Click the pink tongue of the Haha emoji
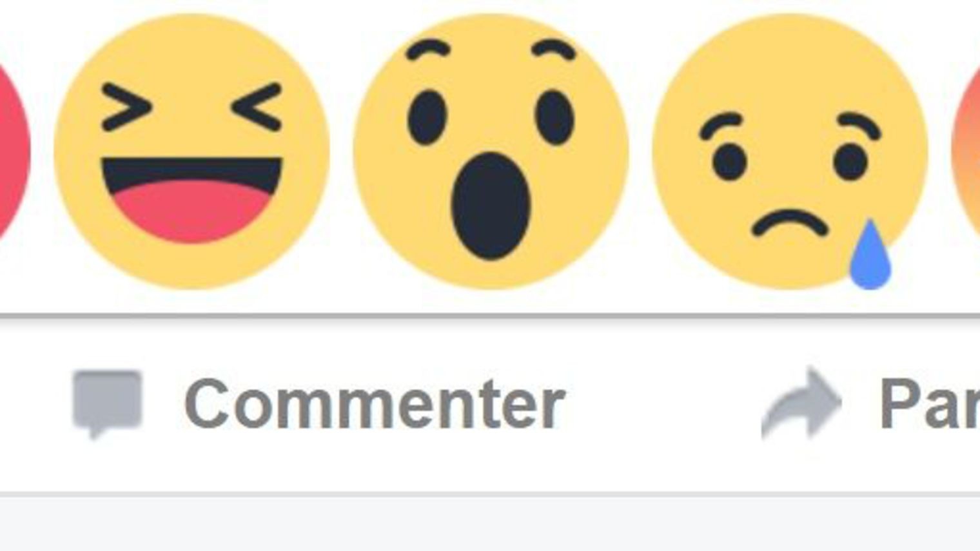 191,211
